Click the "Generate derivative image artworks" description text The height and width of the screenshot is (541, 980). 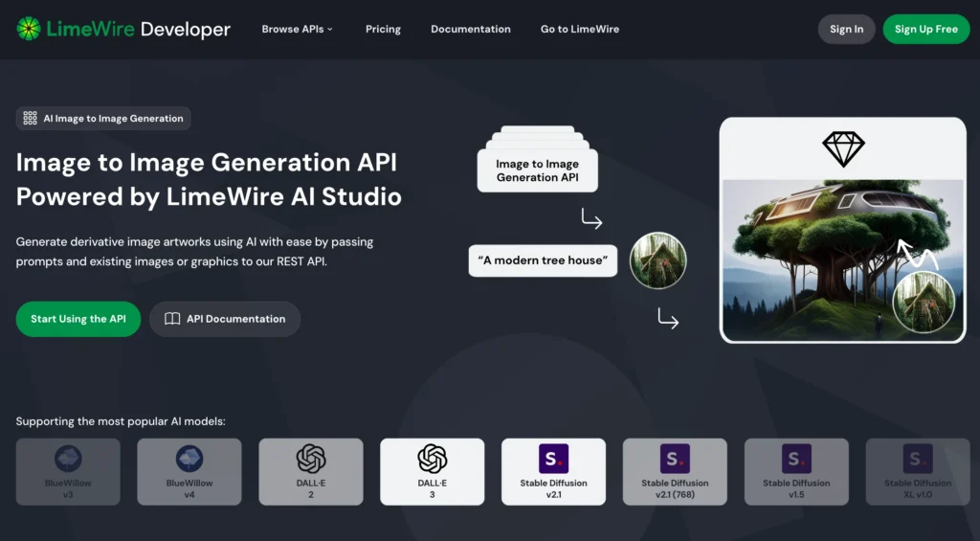pyautogui.click(x=194, y=252)
